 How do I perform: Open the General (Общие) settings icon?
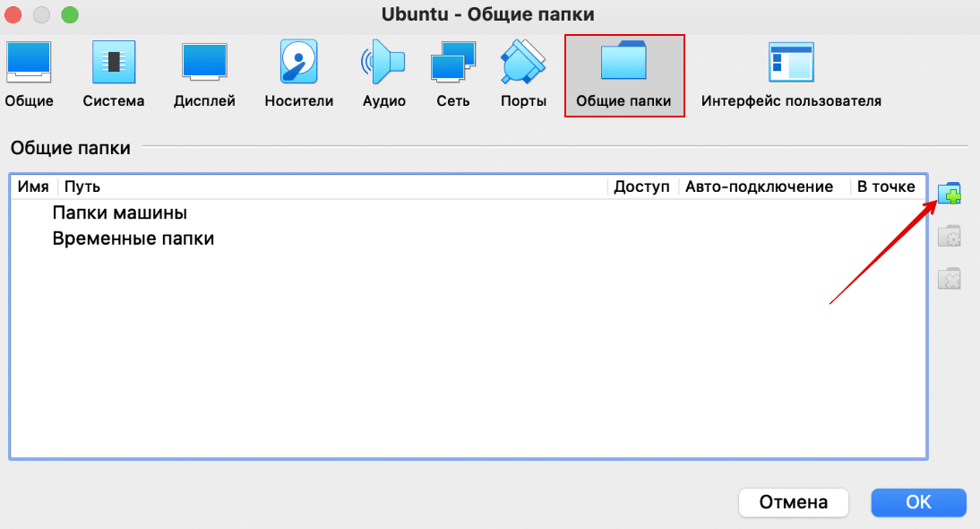click(x=30, y=63)
